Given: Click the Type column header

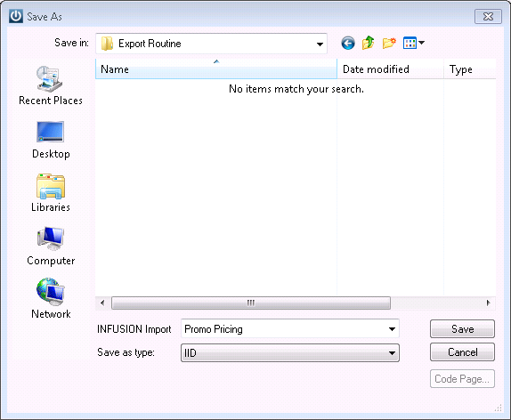Looking at the screenshot, I should point(470,69).
